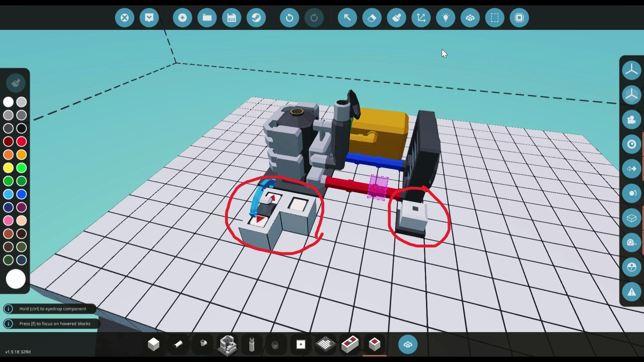Viewport: 644px width, 362px height.
Task: Open the Steam Workshop icon
Action: point(256,17)
